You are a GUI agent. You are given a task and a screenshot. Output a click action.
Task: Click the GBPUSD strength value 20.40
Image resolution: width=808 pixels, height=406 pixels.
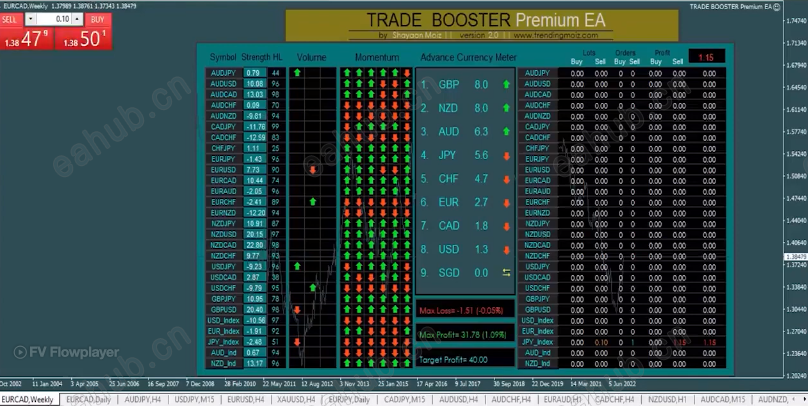pos(255,310)
